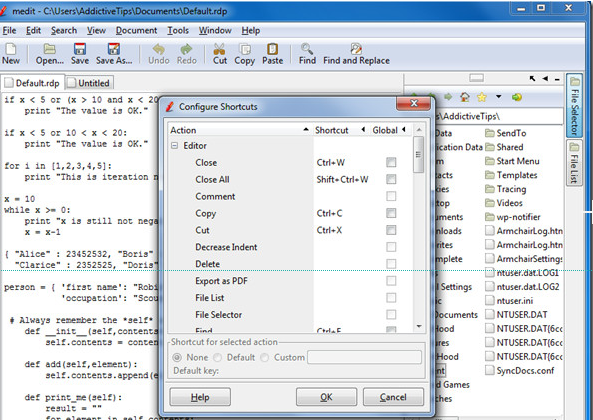
Task: Switch to the Untitled tab
Action: coord(90,83)
